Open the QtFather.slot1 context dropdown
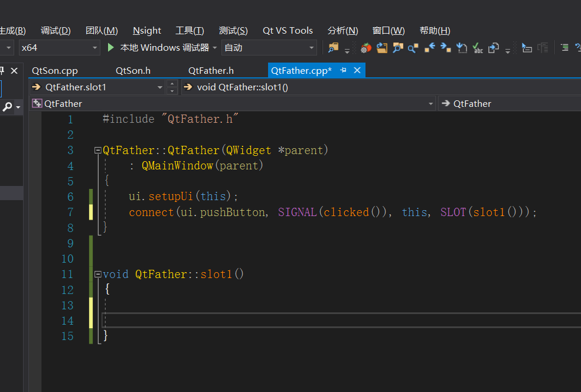The width and height of the screenshot is (581, 392). (x=159, y=87)
